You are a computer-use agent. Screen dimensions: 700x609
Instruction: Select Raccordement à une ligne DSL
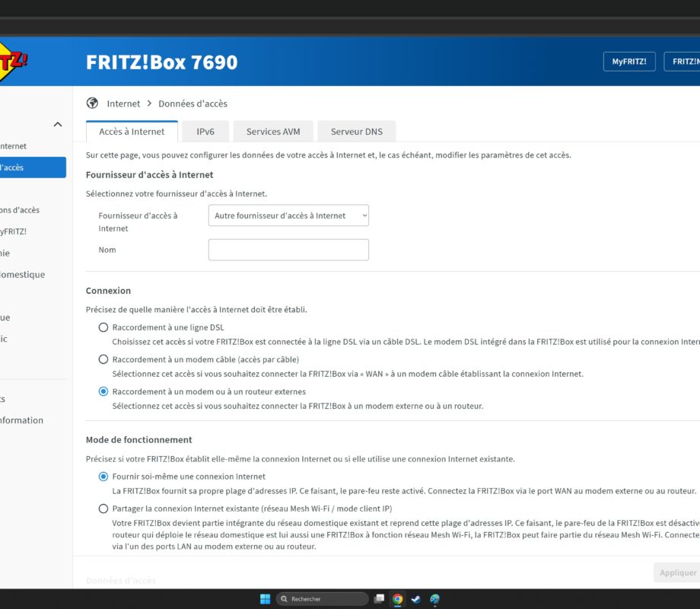[103, 327]
